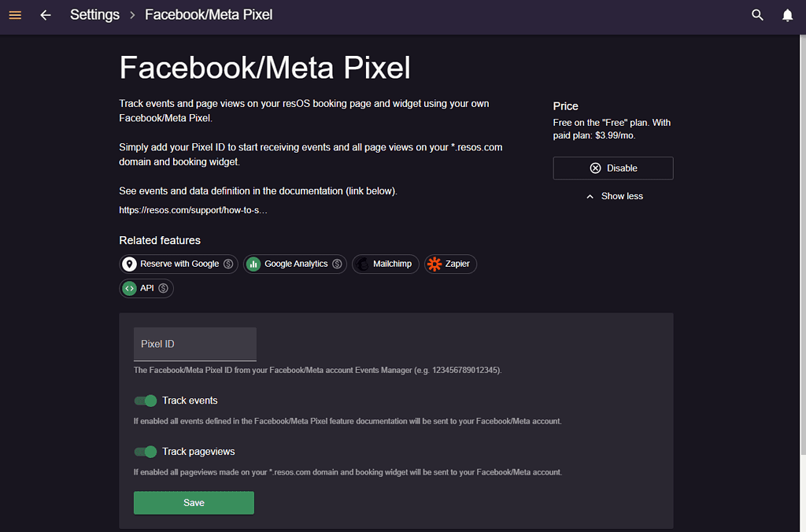The width and height of the screenshot is (806, 532).
Task: Disable the Facebook/Meta Pixel feature
Action: (x=612, y=168)
